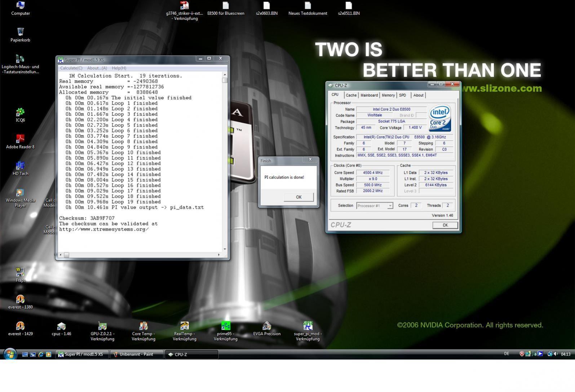Close the Finish dialog with X
This screenshot has width=575, height=392.
pos(310,159)
